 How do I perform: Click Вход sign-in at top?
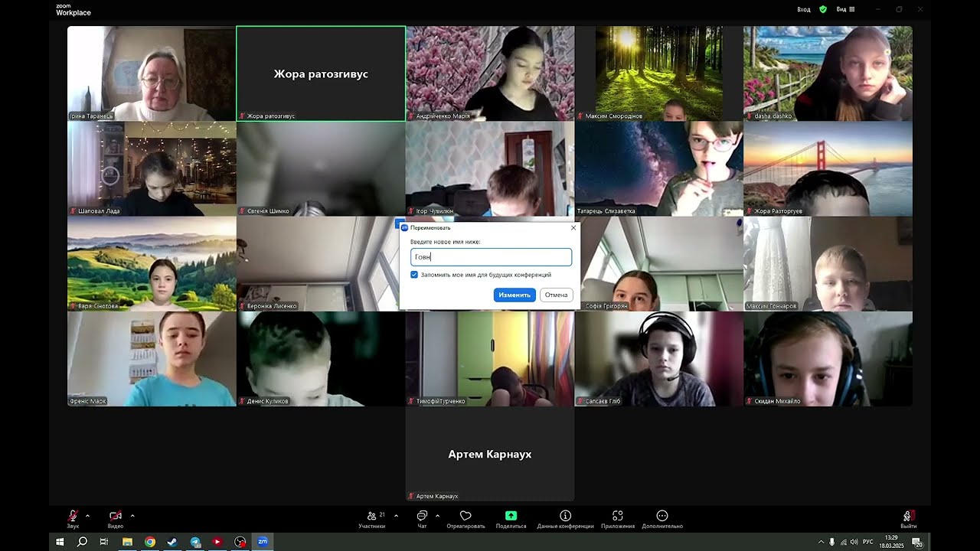[x=803, y=9]
